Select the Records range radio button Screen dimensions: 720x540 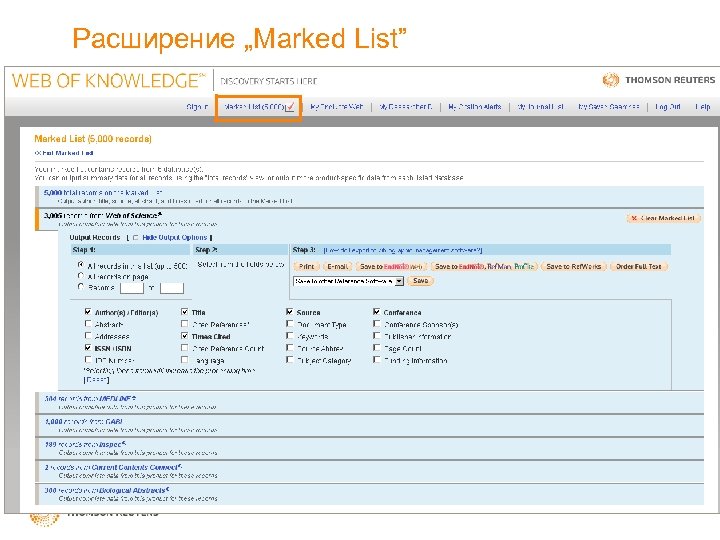(81, 287)
